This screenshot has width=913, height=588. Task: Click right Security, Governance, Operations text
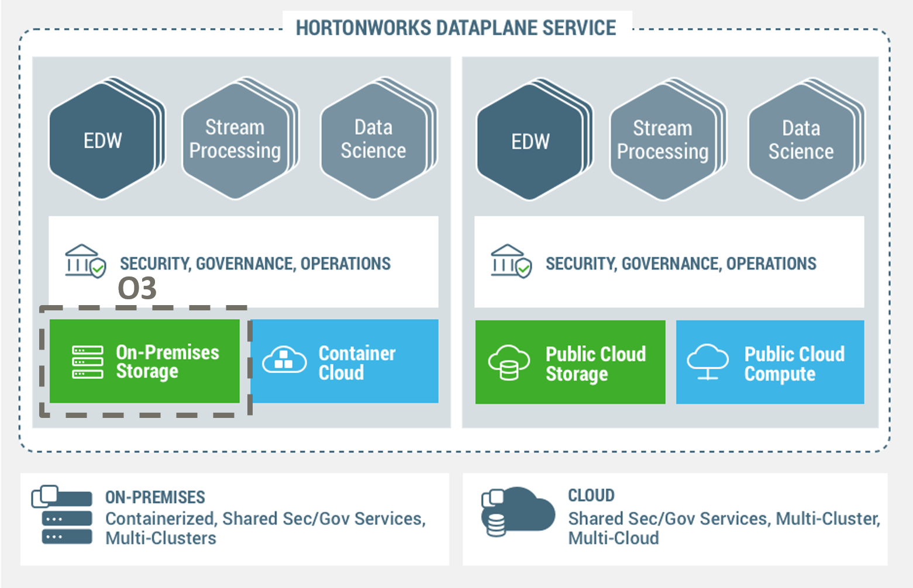[681, 264]
